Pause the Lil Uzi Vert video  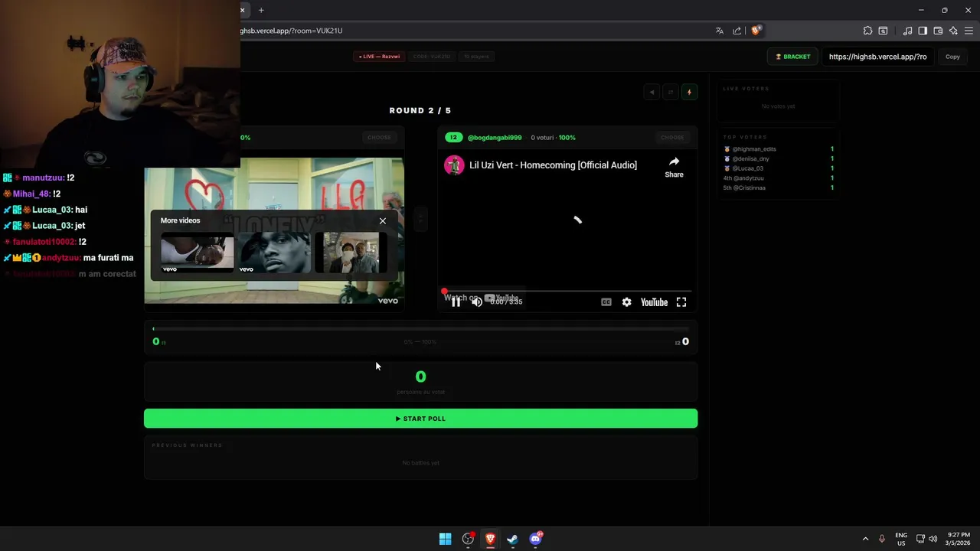click(456, 302)
